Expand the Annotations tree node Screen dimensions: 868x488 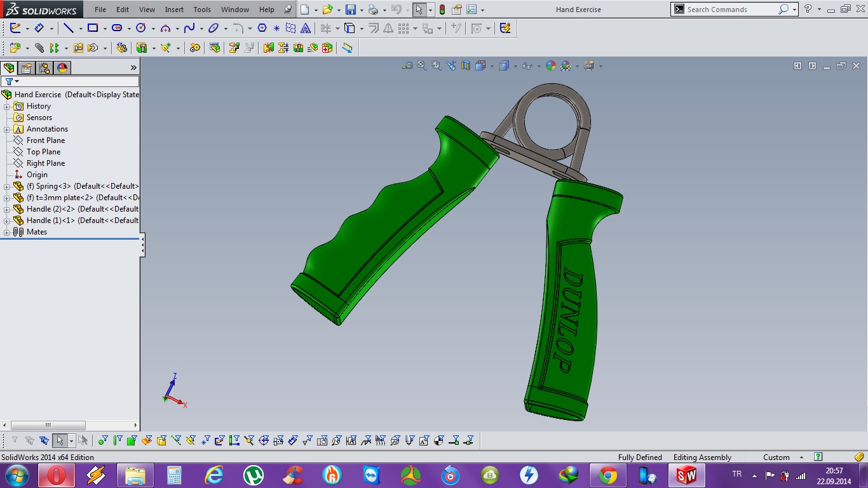click(7, 129)
